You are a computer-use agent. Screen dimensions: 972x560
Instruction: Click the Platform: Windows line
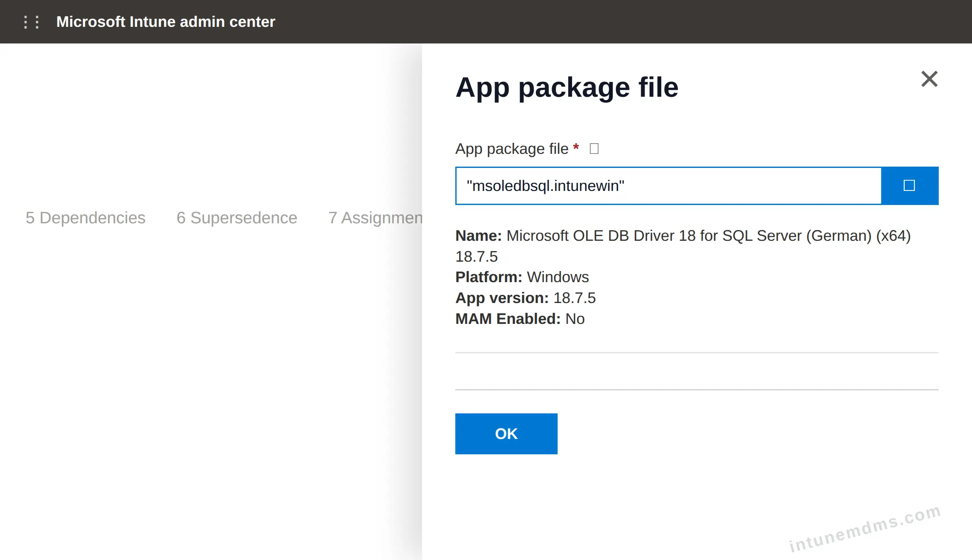(522, 277)
